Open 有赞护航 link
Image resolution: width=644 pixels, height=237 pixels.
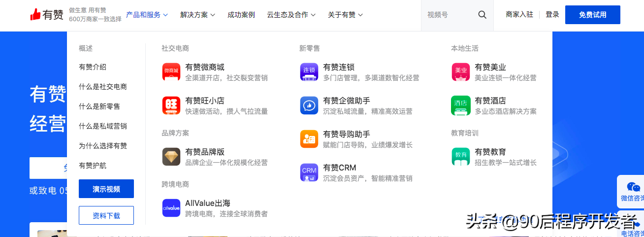point(93,166)
